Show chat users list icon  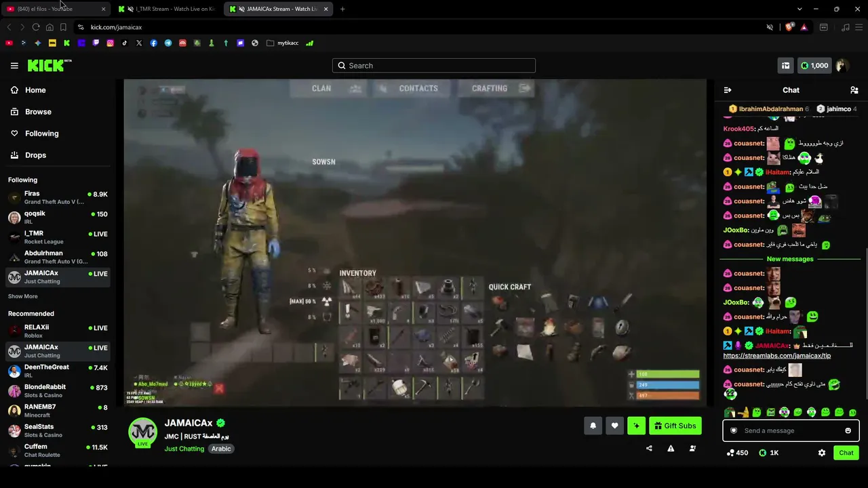pos(854,90)
